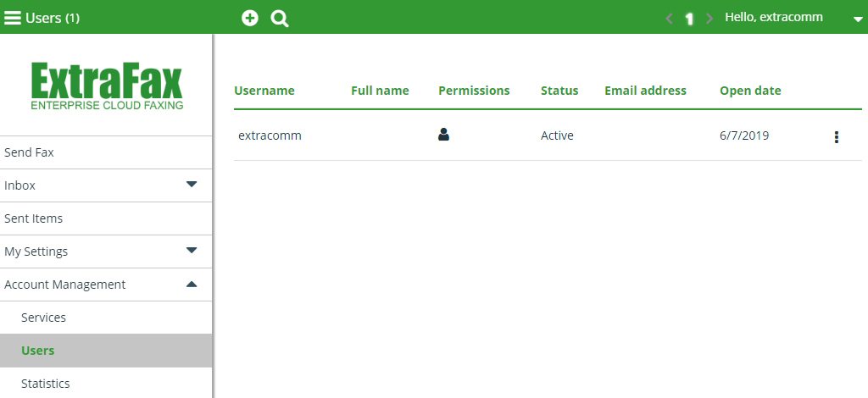Select the Inbox menu item

click(x=106, y=185)
